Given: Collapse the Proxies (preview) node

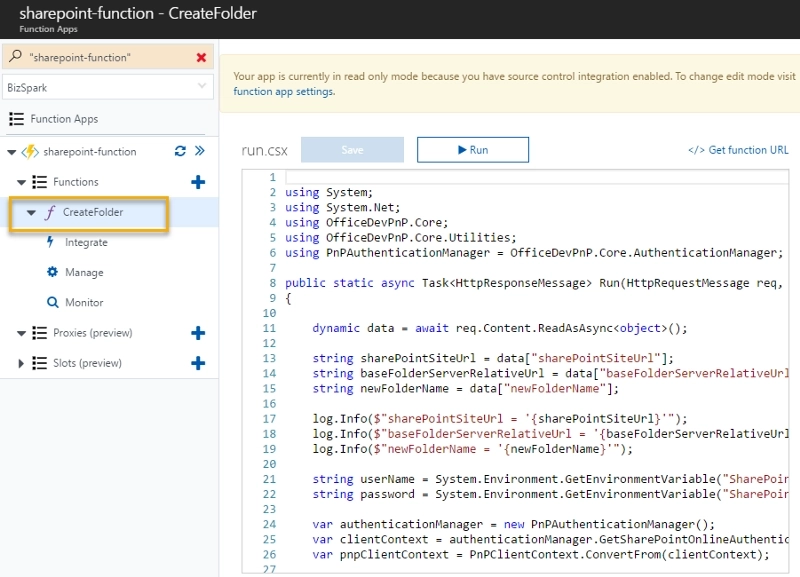Looking at the screenshot, I should (x=21, y=333).
